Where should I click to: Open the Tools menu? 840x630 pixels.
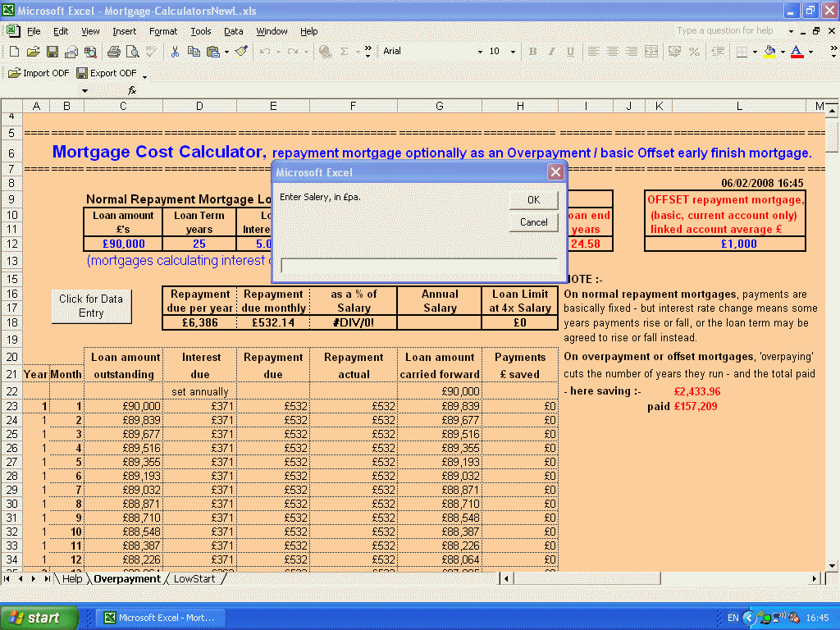pyautogui.click(x=201, y=32)
